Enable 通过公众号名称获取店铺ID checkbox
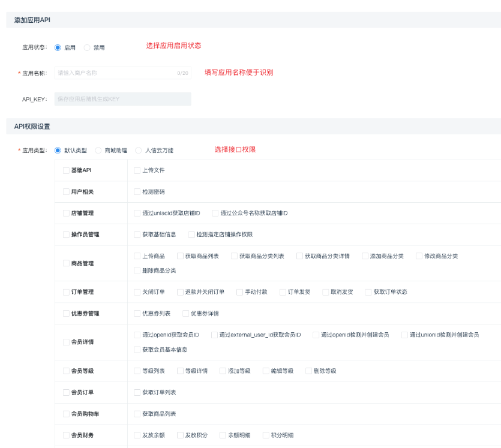 click(x=215, y=213)
